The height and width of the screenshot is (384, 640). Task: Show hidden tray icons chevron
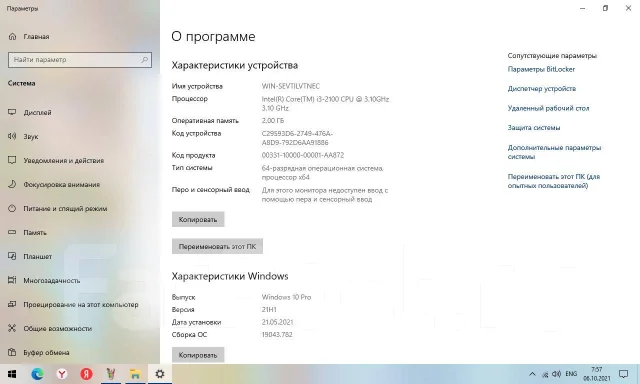pyautogui.click(x=532, y=374)
